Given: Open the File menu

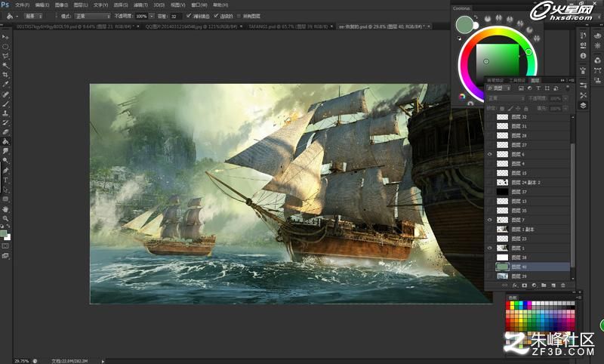Looking at the screenshot, I should pyautogui.click(x=22, y=5).
